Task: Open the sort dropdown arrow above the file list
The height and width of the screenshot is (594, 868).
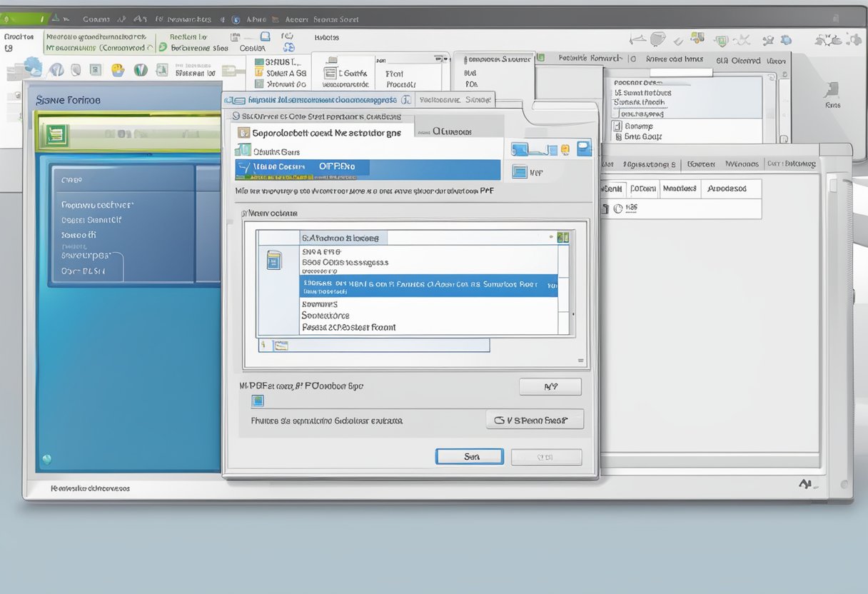Action: [550, 235]
